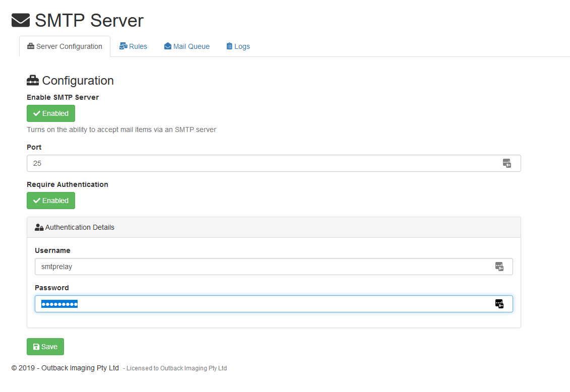Click the Username field label
This screenshot has width=570, height=392.
pyautogui.click(x=52, y=250)
